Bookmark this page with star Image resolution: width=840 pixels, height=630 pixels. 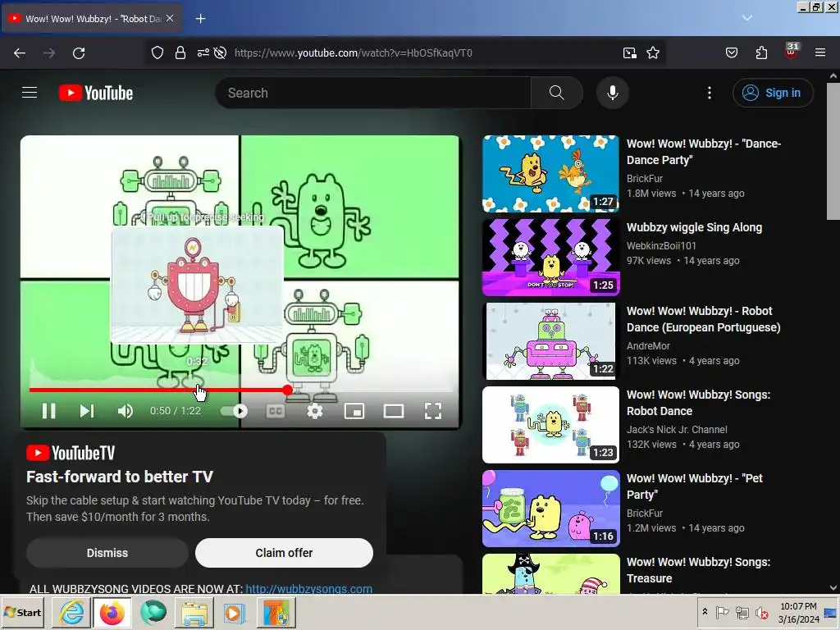[x=653, y=52]
